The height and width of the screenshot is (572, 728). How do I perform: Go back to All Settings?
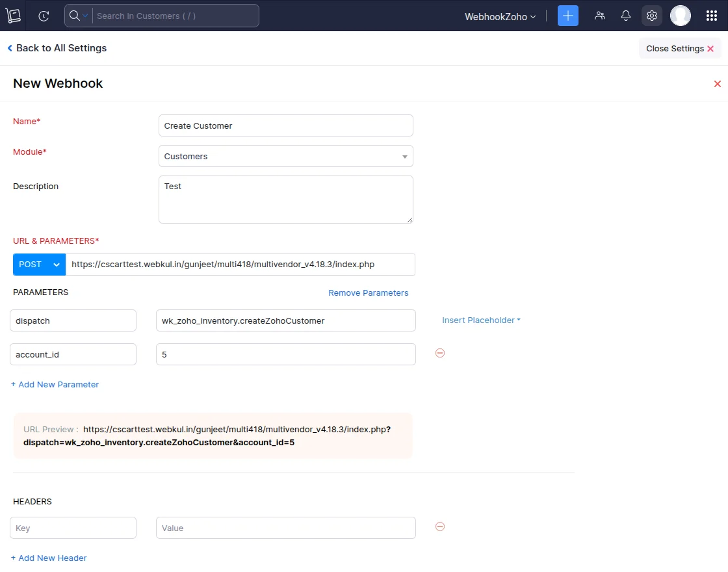[x=57, y=48]
